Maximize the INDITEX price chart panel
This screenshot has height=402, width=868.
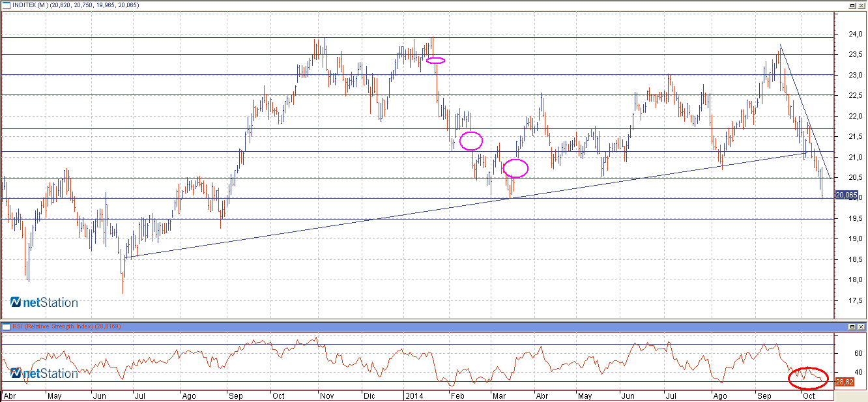coord(852,5)
